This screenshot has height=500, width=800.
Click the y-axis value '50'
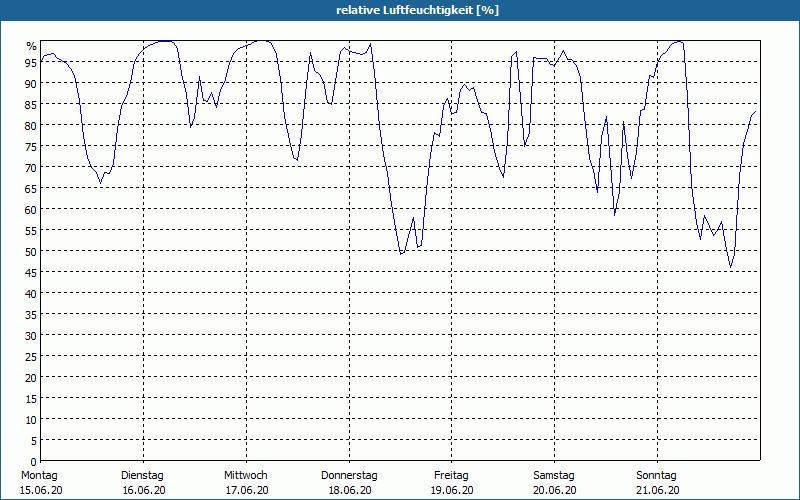tap(31, 252)
